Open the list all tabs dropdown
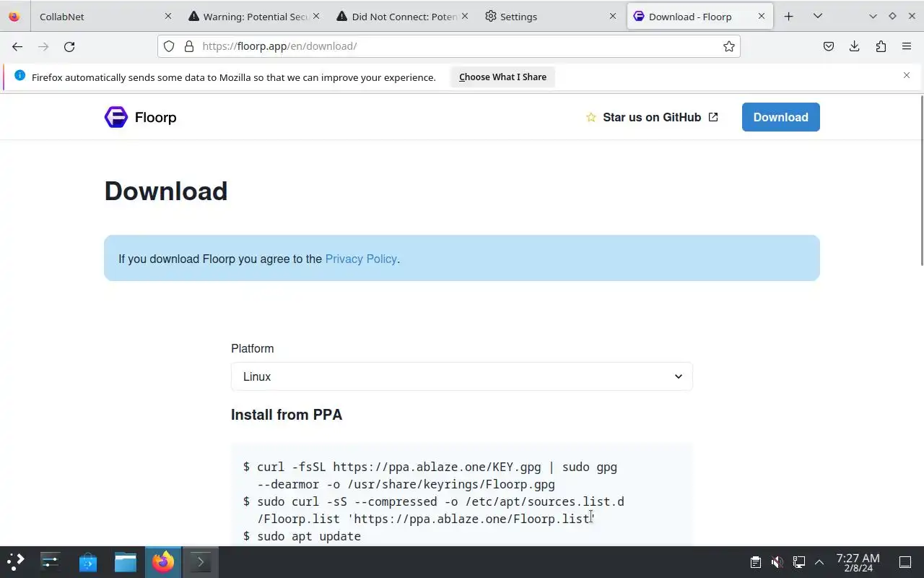 point(818,16)
